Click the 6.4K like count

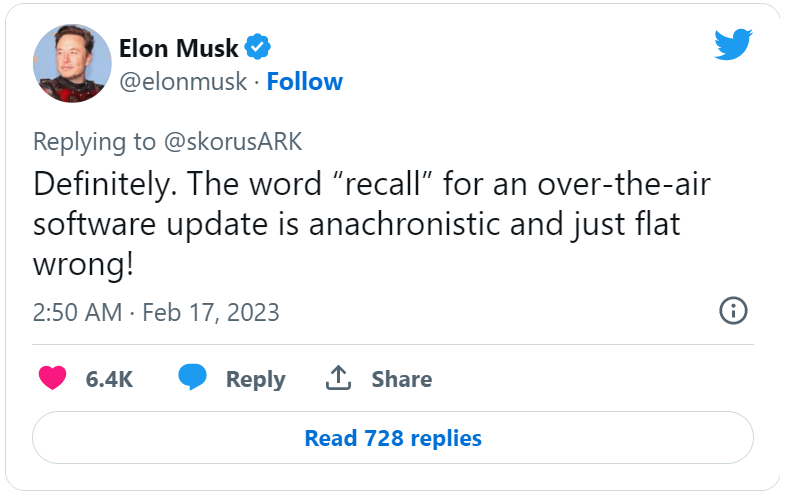(109, 379)
